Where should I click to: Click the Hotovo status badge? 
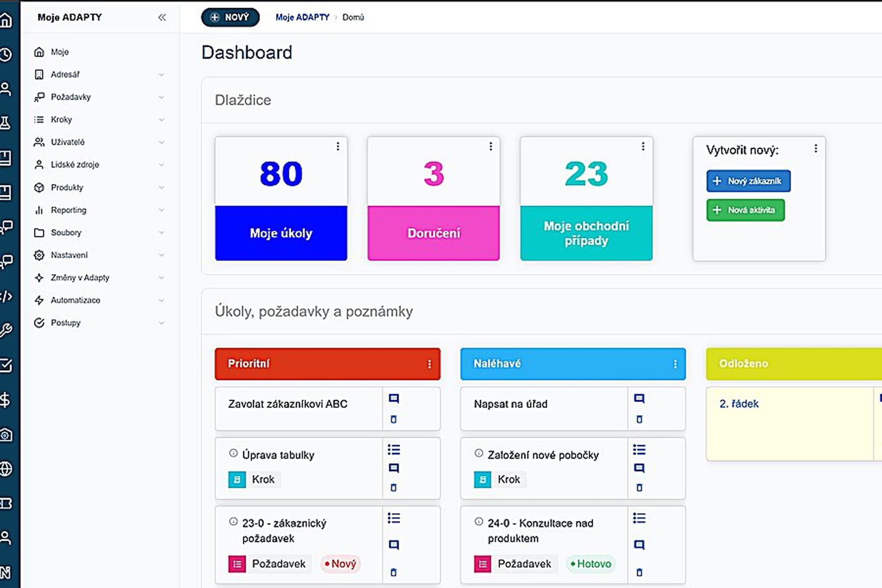[591, 564]
